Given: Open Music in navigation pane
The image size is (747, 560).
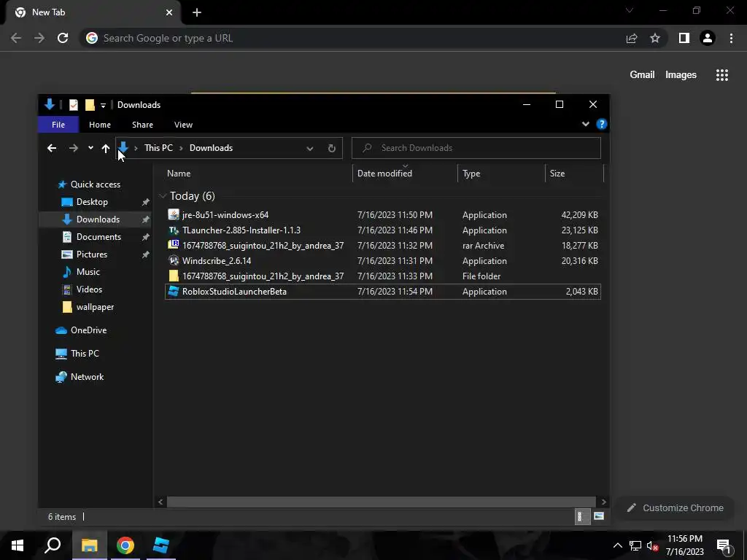Looking at the screenshot, I should click(x=88, y=272).
